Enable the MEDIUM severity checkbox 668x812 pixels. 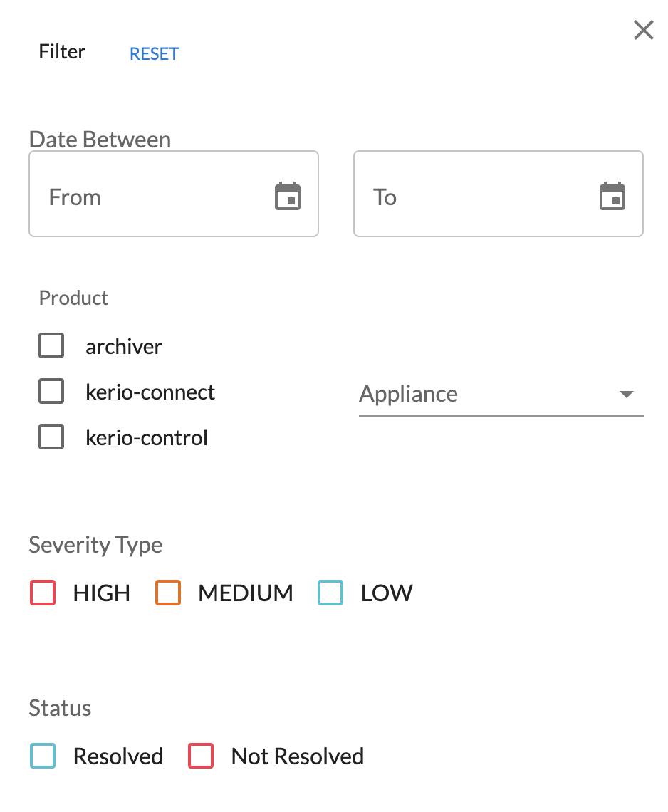coord(168,593)
